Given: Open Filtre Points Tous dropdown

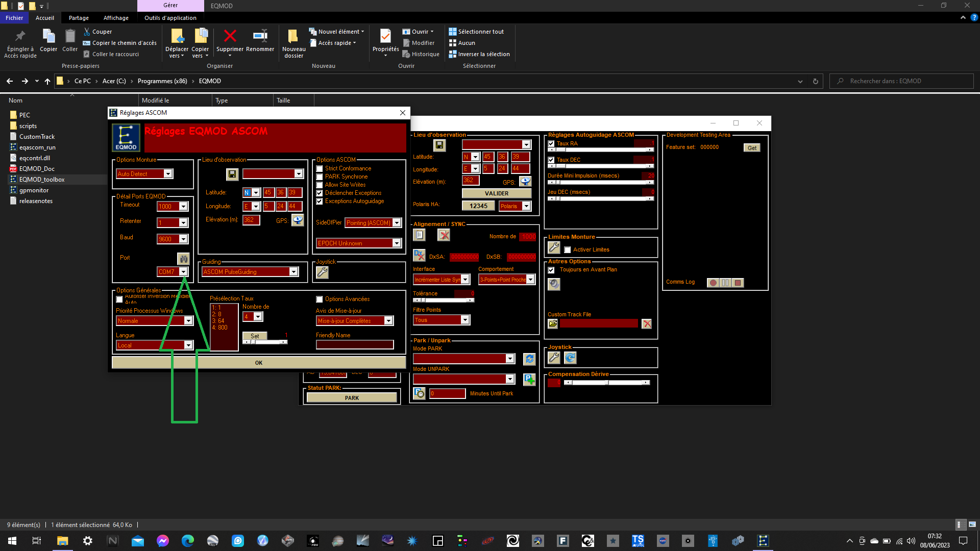Looking at the screenshot, I should click(465, 320).
